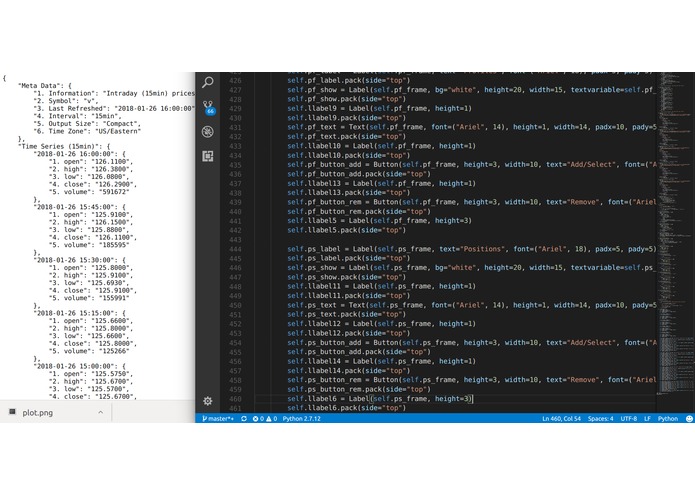Click line number 443 in the gutter
The height and width of the screenshot is (494, 695).
click(235, 240)
